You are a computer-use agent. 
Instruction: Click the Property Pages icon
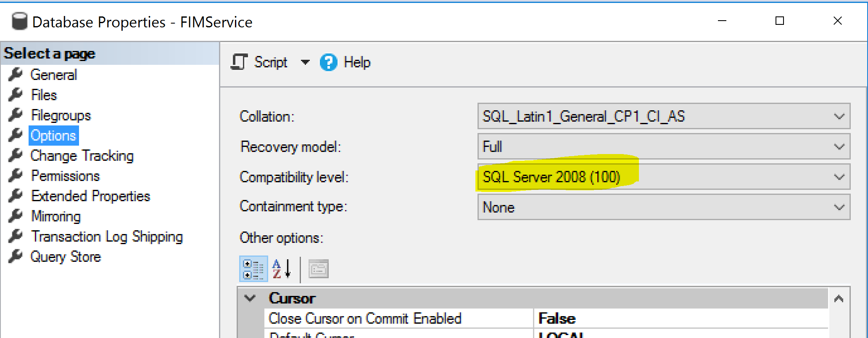pyautogui.click(x=318, y=269)
